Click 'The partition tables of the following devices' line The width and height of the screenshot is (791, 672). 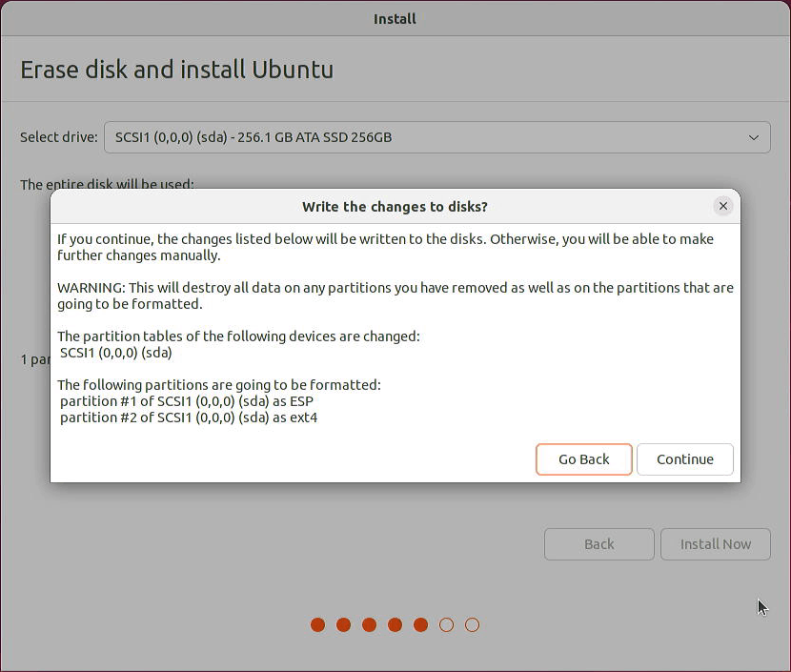[x=238, y=336]
